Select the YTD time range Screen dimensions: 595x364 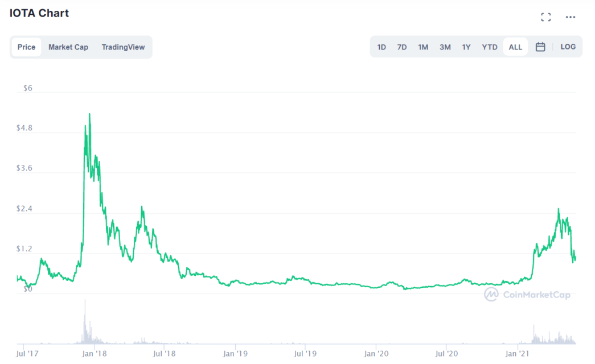(x=490, y=47)
